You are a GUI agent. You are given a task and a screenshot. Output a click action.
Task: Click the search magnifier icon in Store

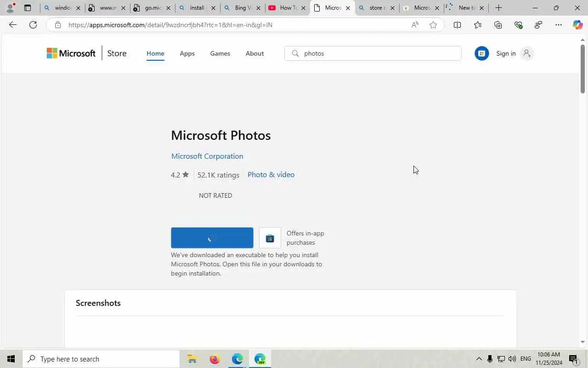[x=295, y=53]
